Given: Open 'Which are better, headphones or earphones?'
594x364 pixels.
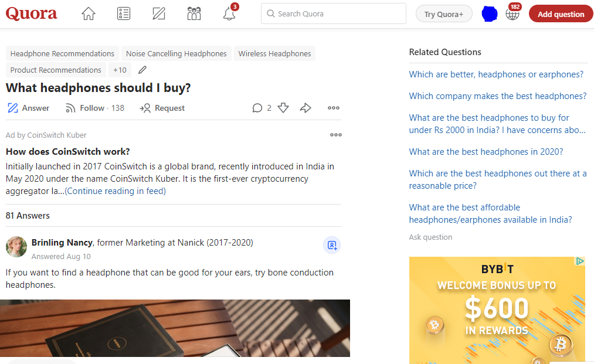Looking at the screenshot, I should pos(496,74).
